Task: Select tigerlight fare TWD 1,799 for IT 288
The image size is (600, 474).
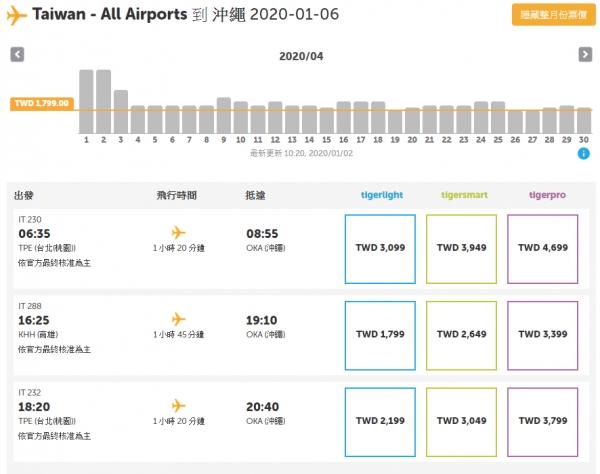Action: [380, 335]
